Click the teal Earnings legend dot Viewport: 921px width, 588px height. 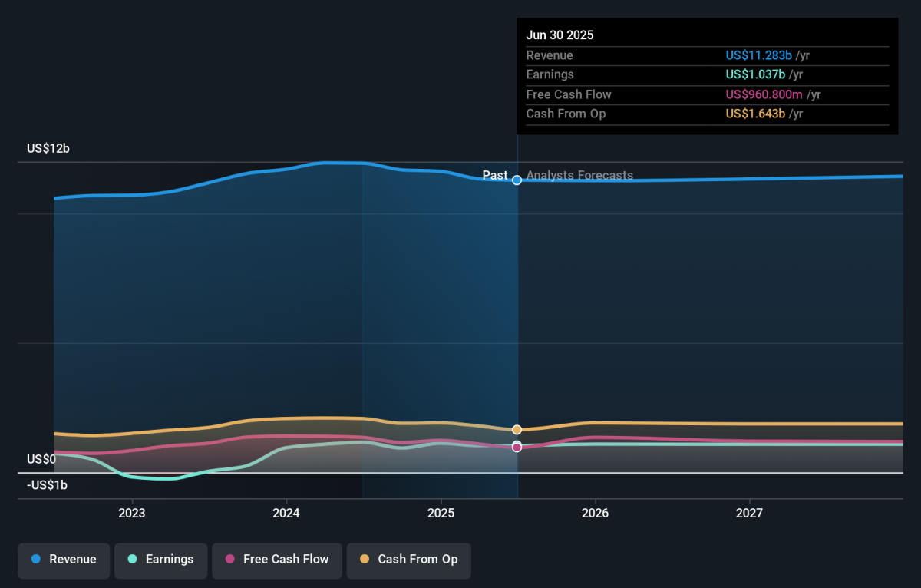click(132, 559)
